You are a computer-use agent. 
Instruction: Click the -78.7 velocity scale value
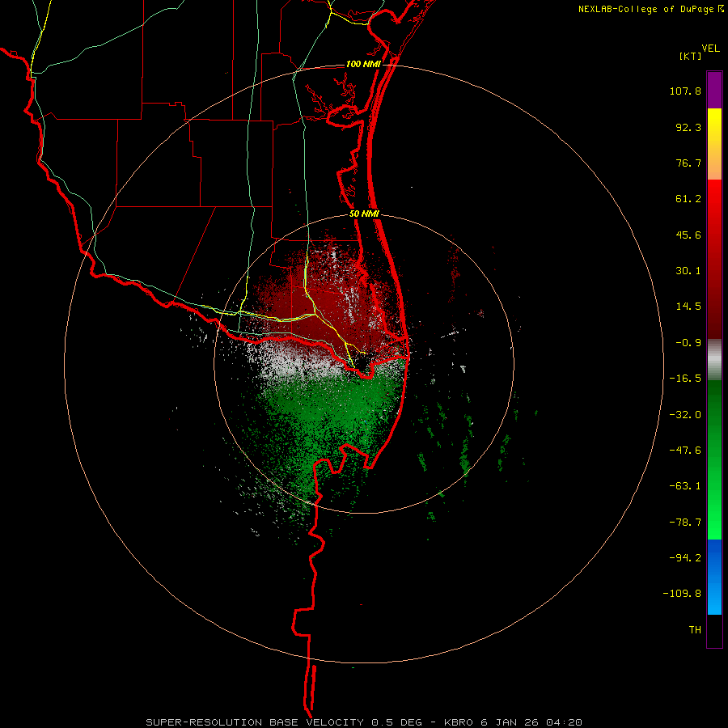(685, 523)
